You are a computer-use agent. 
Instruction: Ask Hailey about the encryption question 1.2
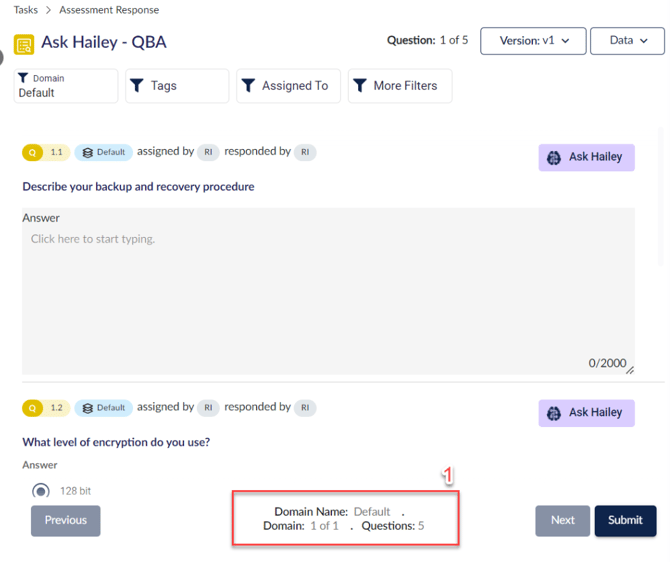(x=586, y=413)
